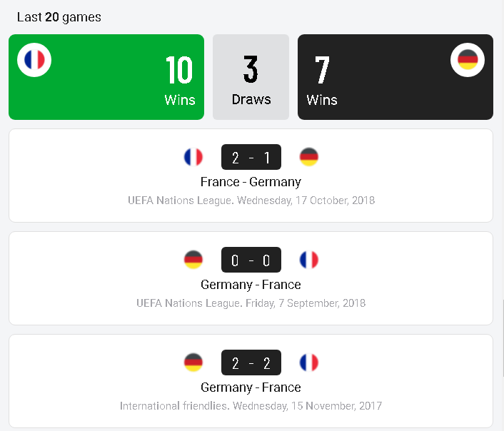Click the 10 Wins green France panel
The height and width of the screenshot is (431, 504).
click(x=106, y=77)
